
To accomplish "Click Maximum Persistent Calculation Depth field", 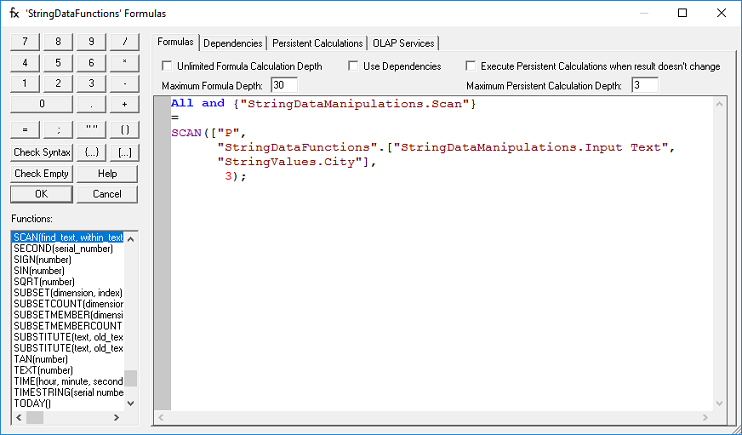I will [x=645, y=86].
